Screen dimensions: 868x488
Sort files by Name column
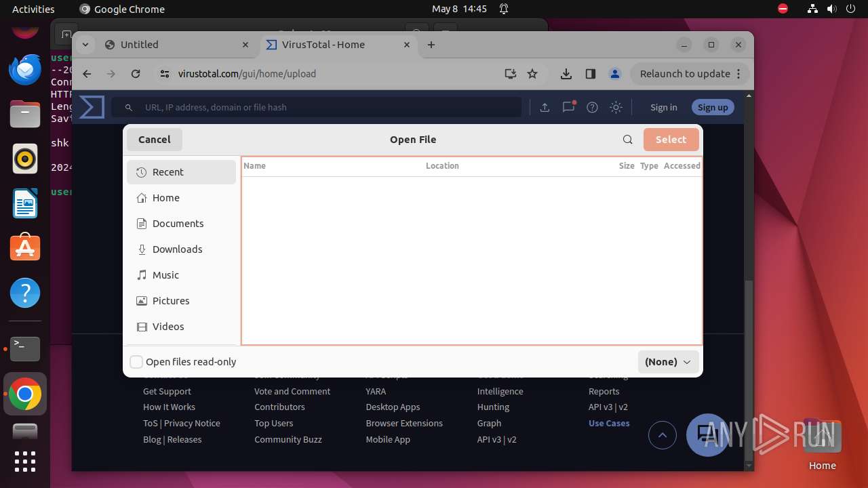254,165
